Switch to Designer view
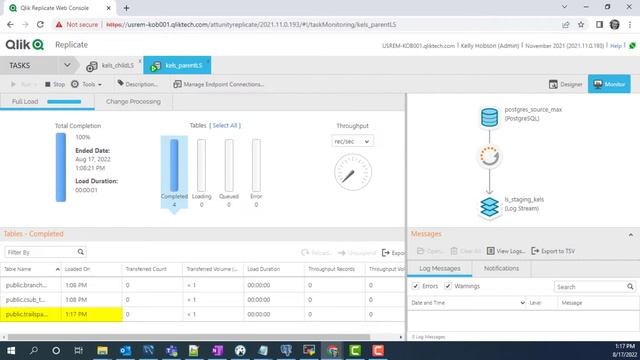Image resolution: width=640 pixels, height=360 pixels. tap(565, 84)
